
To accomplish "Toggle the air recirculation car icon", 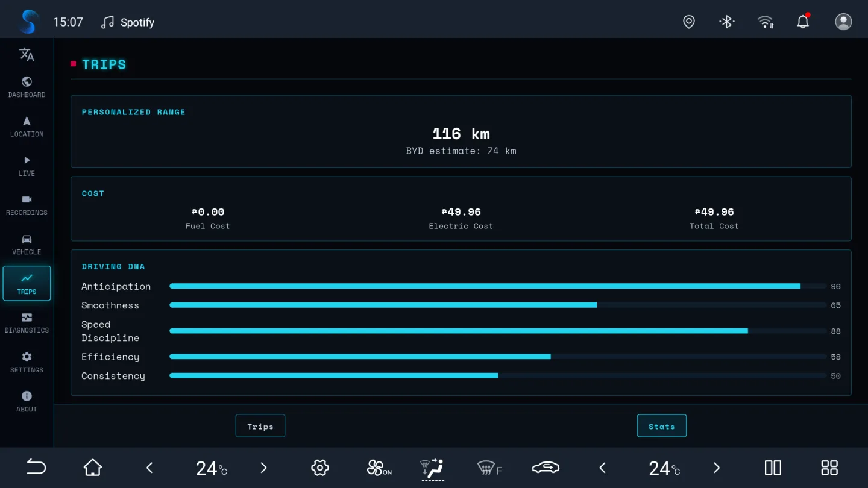I will (x=546, y=468).
